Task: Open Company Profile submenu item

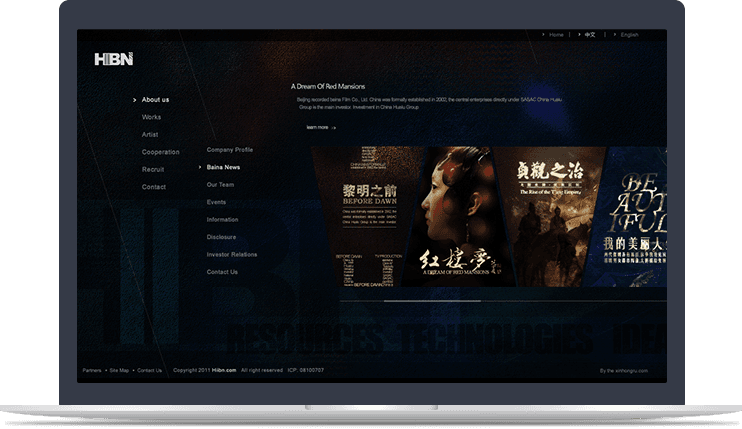Action: (230, 149)
